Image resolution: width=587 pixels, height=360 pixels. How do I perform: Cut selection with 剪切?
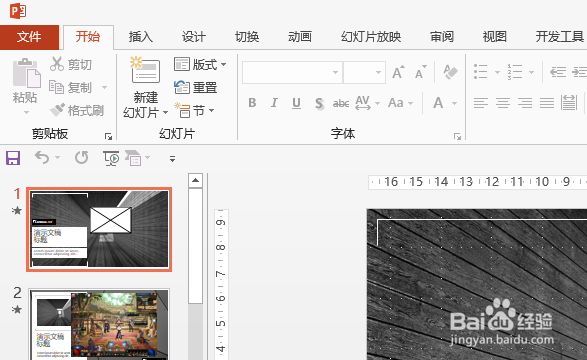[71, 64]
